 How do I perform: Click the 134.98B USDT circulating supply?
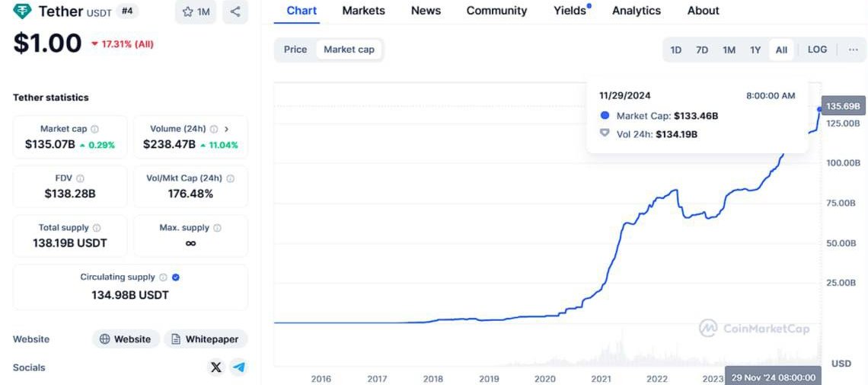pos(130,295)
